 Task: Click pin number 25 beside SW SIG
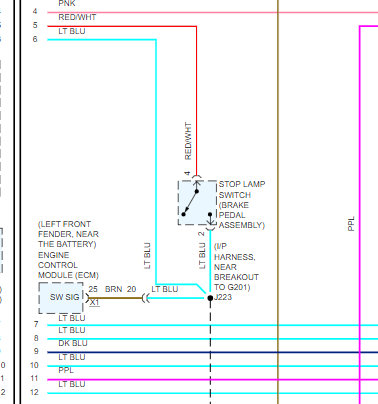pyautogui.click(x=93, y=289)
